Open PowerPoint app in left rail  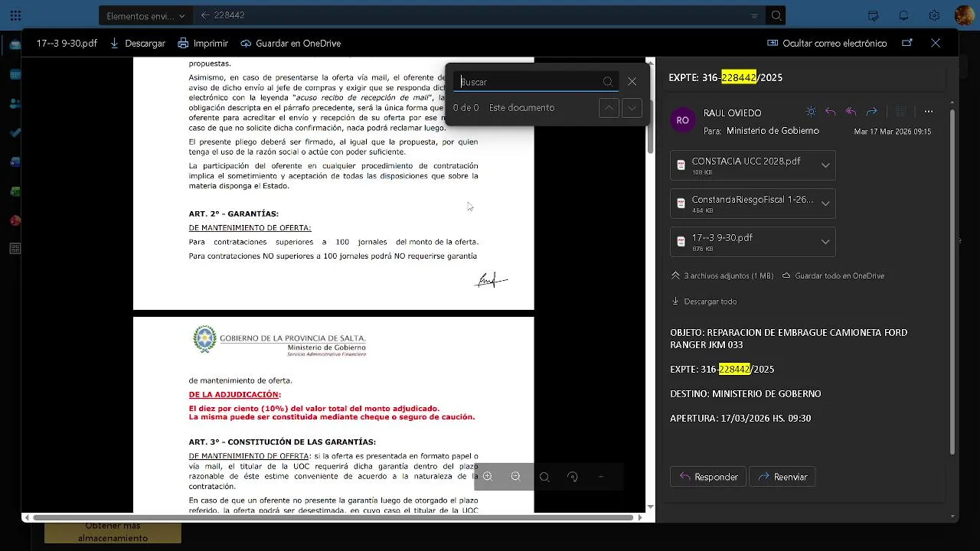click(x=15, y=220)
